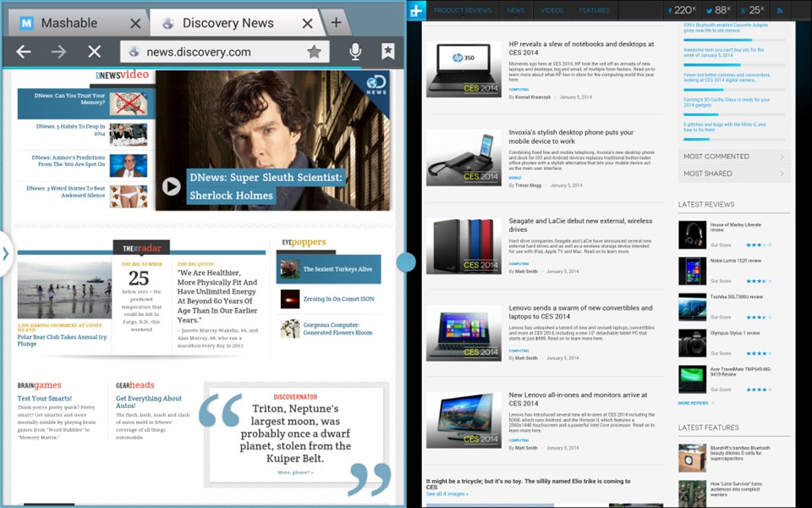
Task: Open the Google+ 25K follow icon
Action: coord(753,10)
